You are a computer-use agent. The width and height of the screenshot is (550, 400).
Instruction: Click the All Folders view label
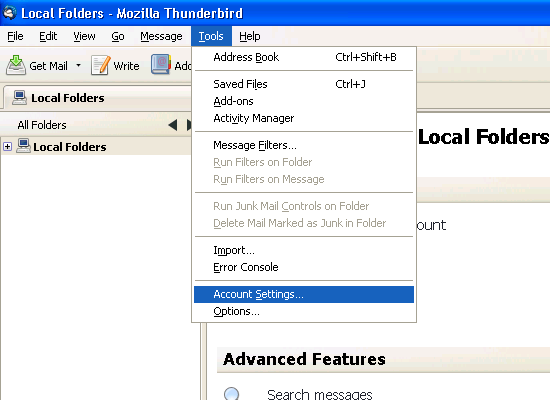click(42, 125)
